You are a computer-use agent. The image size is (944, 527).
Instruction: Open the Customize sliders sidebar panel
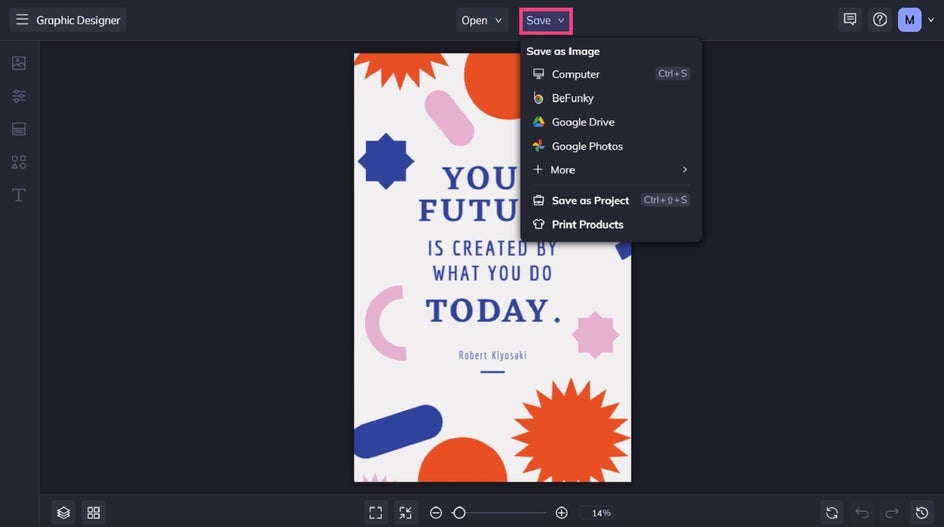click(x=19, y=96)
